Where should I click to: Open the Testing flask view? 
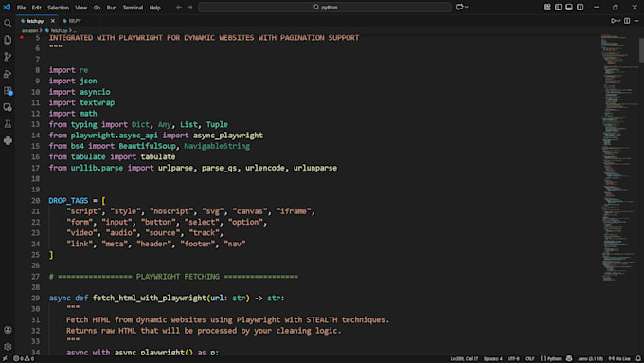(8, 124)
